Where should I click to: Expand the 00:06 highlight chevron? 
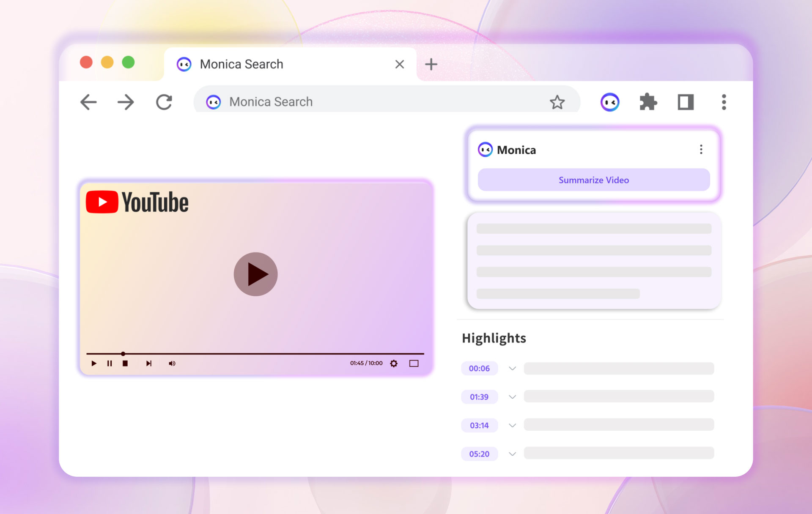coord(512,369)
